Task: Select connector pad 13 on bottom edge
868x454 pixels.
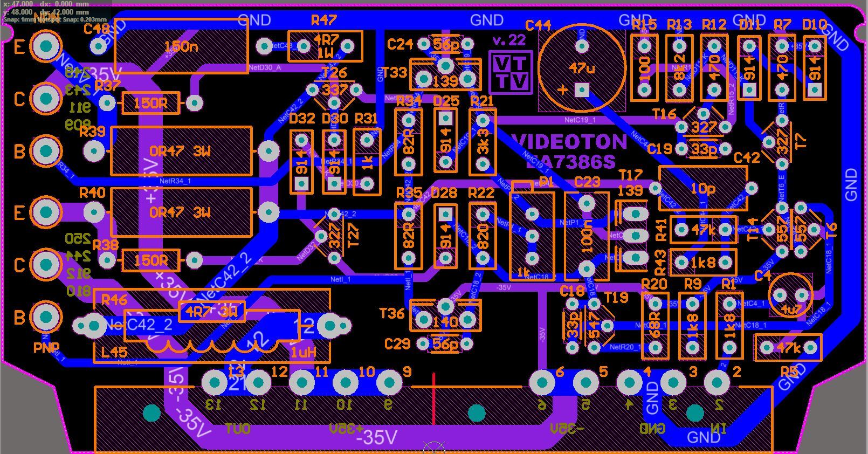Action: pyautogui.click(x=215, y=383)
